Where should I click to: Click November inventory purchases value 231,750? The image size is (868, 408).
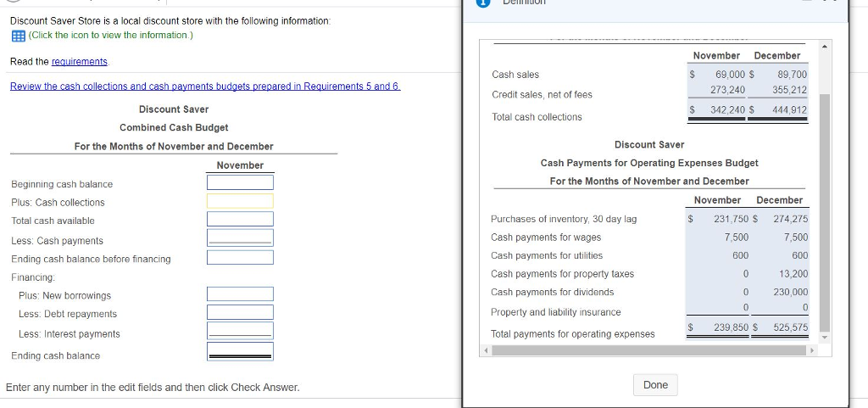[732, 219]
